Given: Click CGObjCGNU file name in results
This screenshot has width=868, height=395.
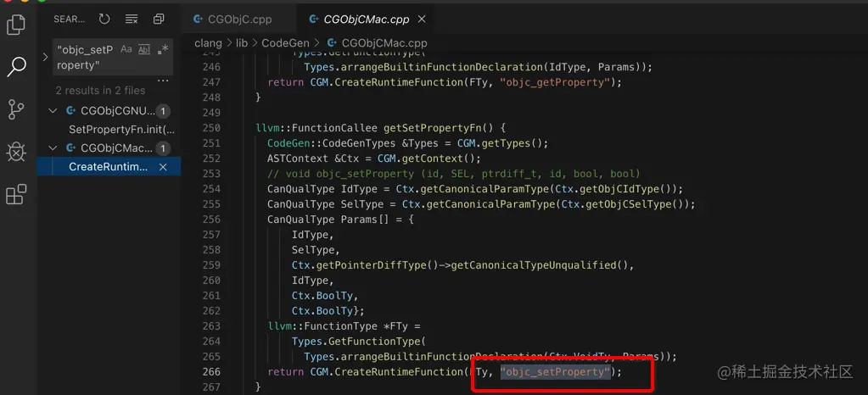Looking at the screenshot, I should coord(118,111).
